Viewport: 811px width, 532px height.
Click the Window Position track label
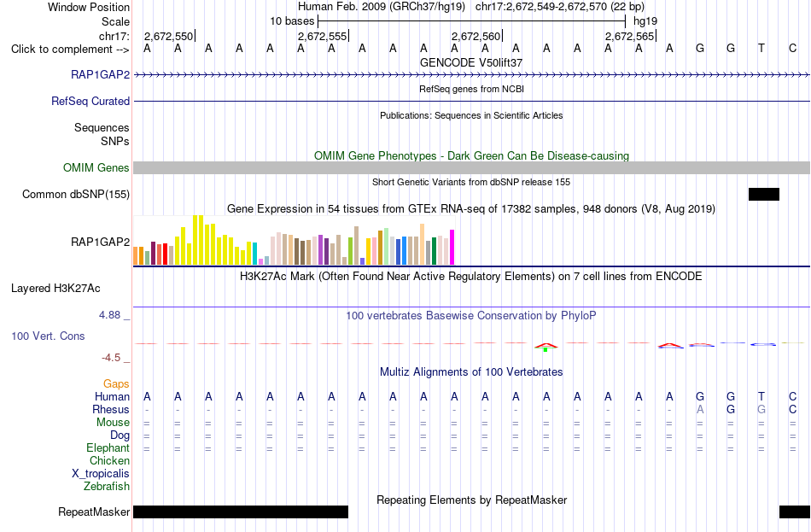89,7
